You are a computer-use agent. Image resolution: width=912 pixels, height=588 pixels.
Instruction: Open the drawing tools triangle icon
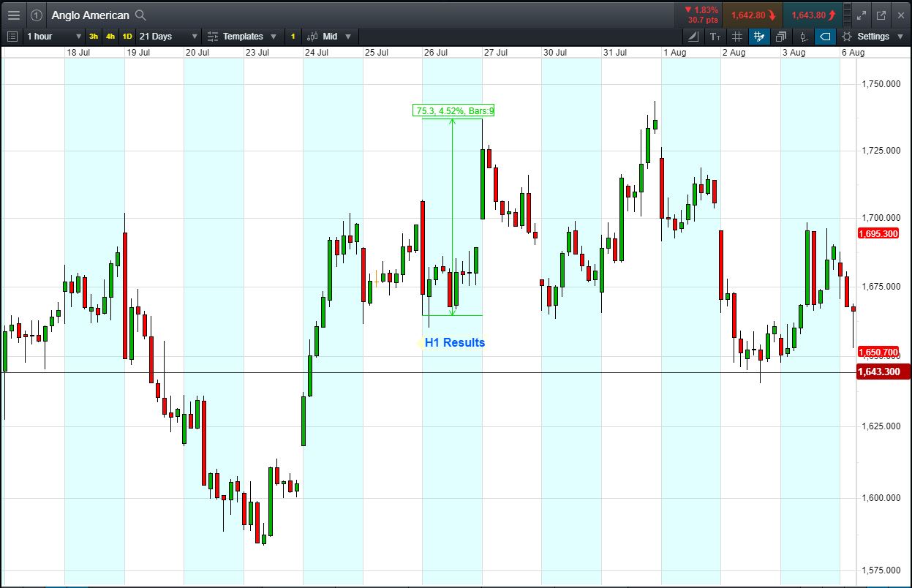(x=693, y=37)
